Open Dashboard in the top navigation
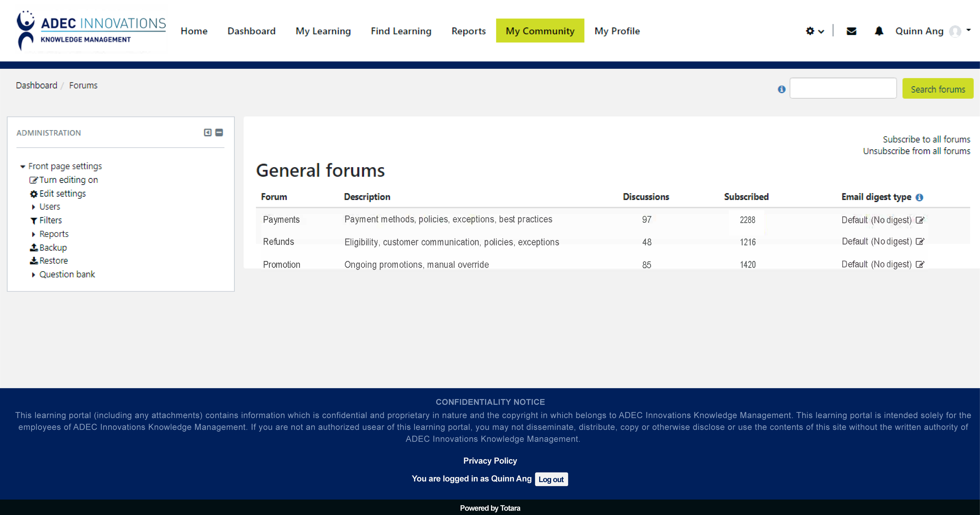The image size is (980, 515). (x=251, y=31)
